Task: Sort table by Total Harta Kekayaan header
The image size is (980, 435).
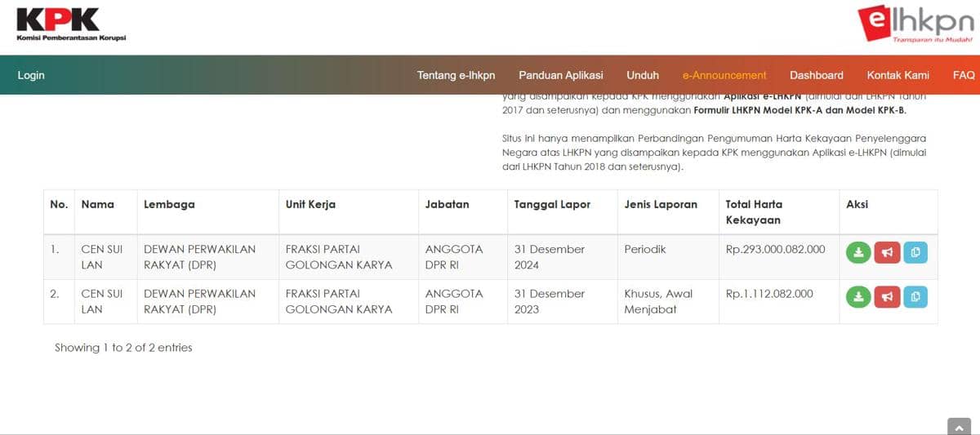Action: click(754, 211)
